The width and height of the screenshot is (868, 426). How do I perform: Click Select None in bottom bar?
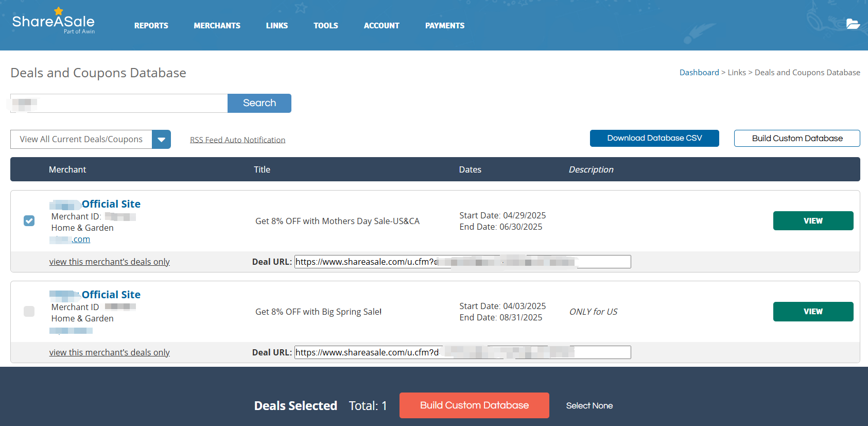click(x=589, y=406)
